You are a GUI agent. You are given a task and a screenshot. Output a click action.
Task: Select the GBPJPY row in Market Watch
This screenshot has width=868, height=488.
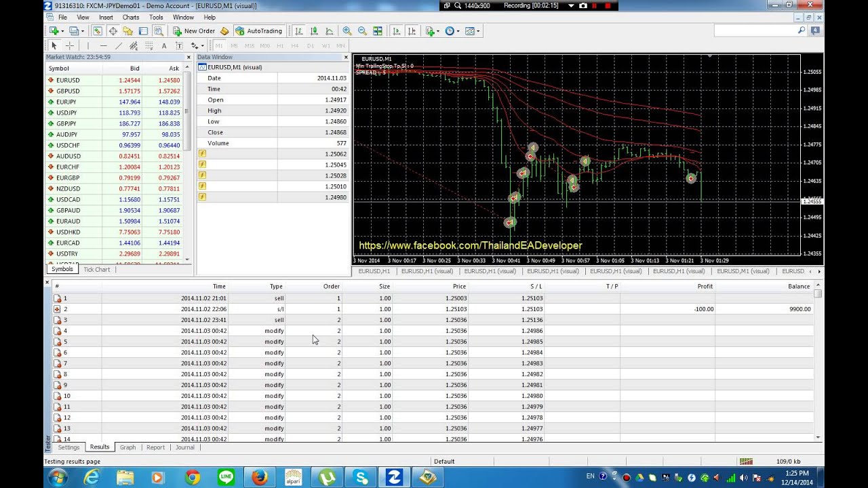[114, 123]
